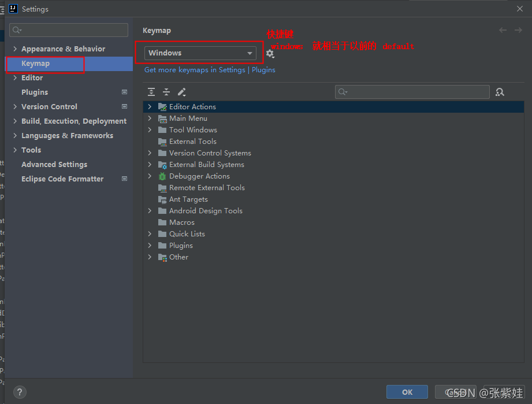
Task: Open Eclipse Code Formatter settings
Action: click(x=69, y=179)
